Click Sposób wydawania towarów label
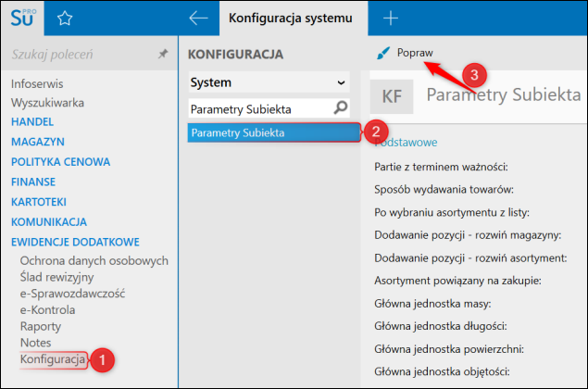The height and width of the screenshot is (389, 588). [444, 190]
